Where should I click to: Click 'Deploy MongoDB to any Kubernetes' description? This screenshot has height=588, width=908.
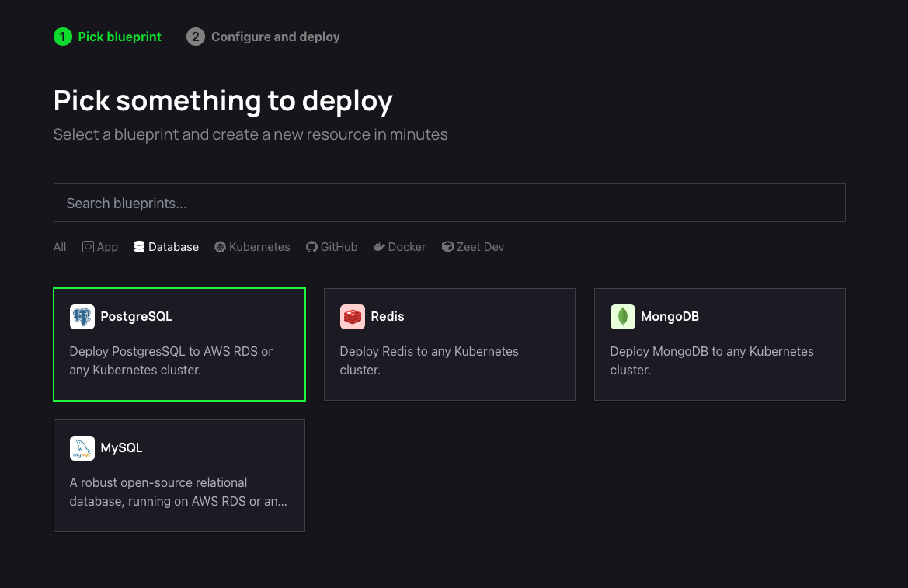click(711, 360)
